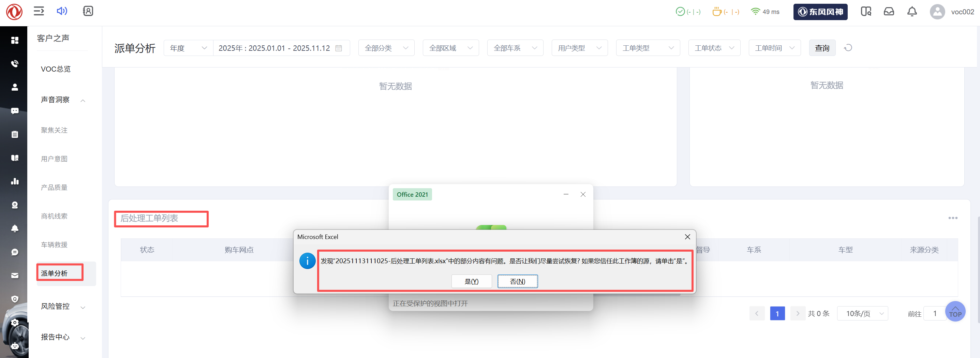Expand the 全部分类 dropdown

pos(386,48)
